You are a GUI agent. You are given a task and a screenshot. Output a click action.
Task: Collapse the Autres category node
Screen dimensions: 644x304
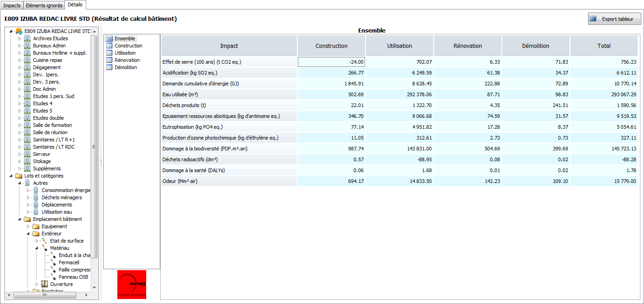(19, 183)
